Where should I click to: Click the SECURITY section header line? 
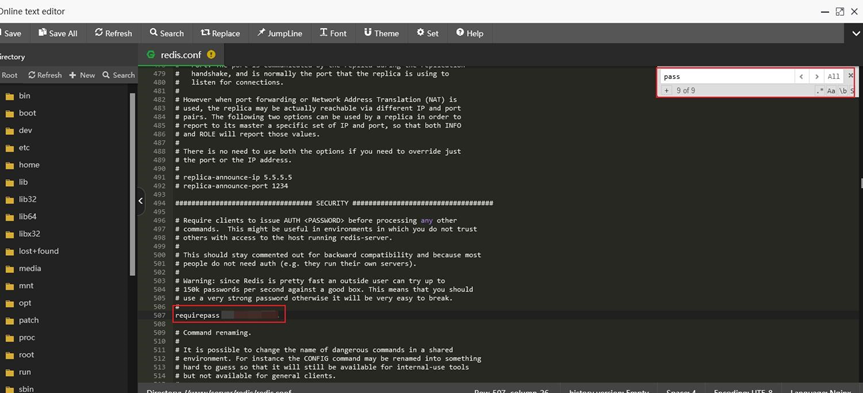tap(334, 203)
